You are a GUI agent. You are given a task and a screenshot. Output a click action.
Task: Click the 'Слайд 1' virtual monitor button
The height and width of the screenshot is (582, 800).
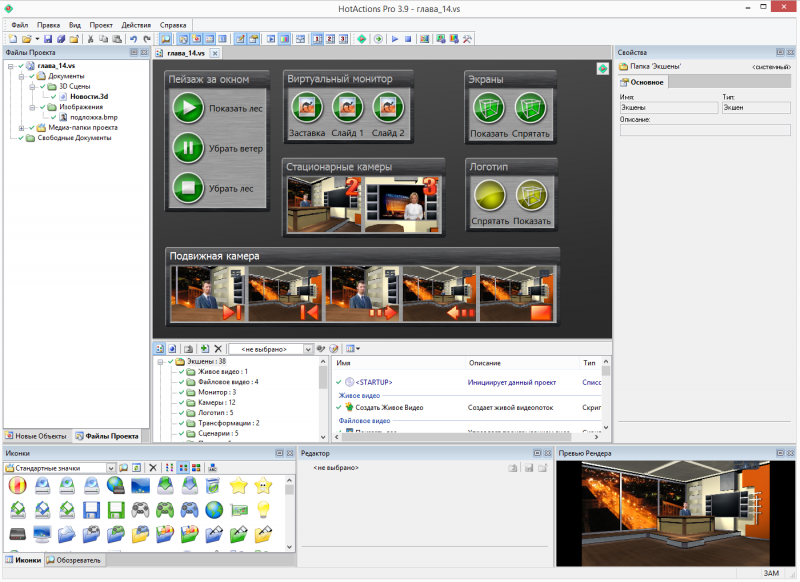tap(347, 108)
